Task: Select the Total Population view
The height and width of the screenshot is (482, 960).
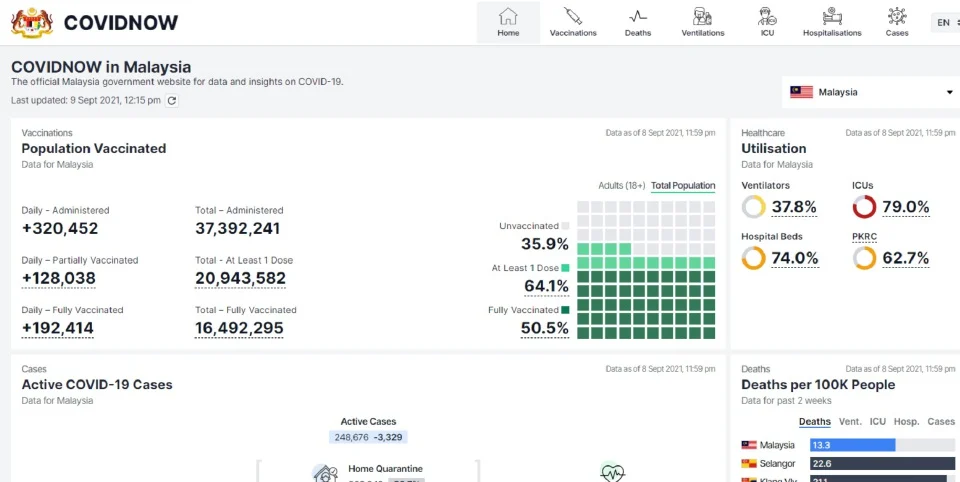Action: coord(683,186)
